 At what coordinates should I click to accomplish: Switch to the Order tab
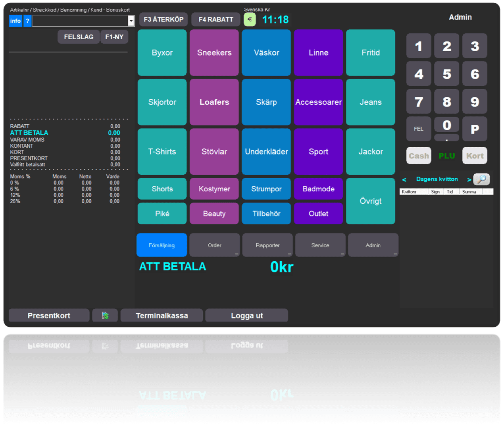coord(214,245)
